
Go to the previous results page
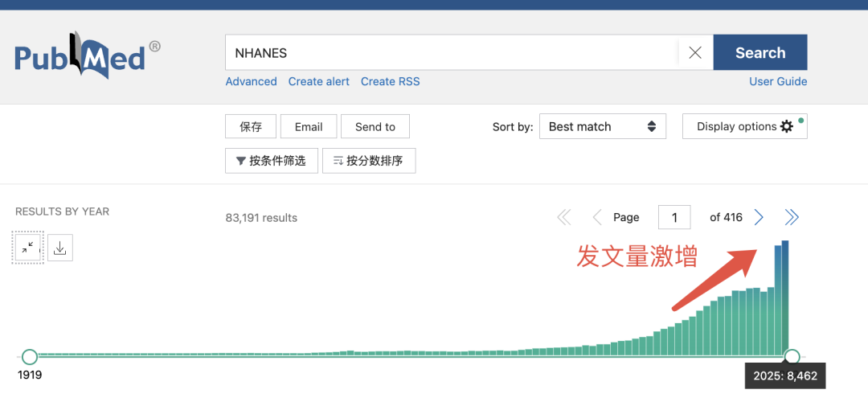pos(596,217)
